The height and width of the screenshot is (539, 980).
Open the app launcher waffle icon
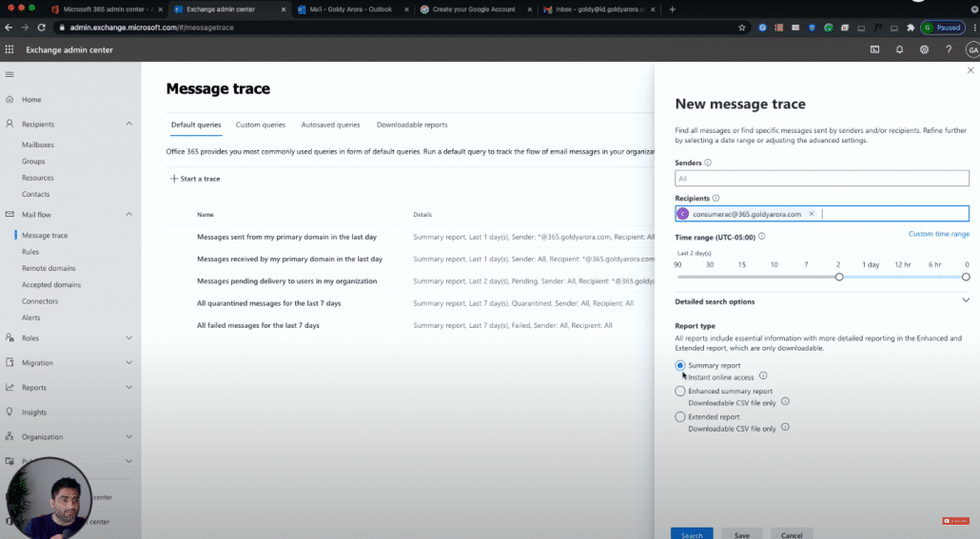point(10,49)
